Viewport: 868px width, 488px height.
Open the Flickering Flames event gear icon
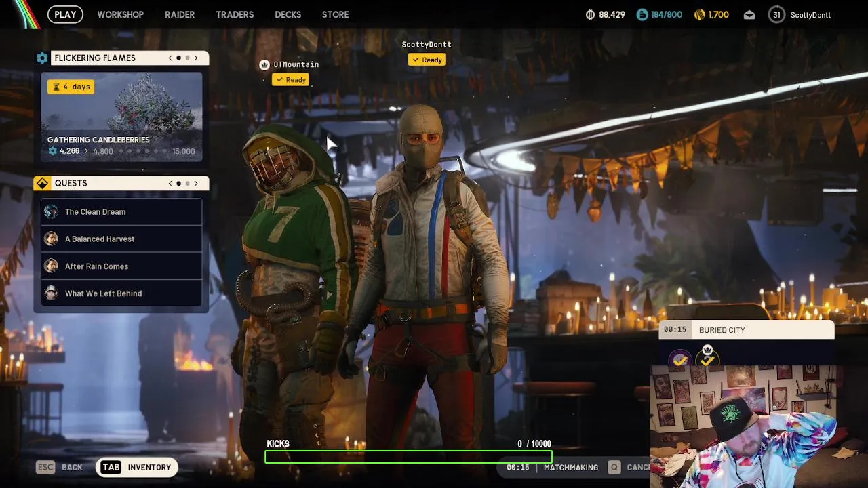coord(42,58)
